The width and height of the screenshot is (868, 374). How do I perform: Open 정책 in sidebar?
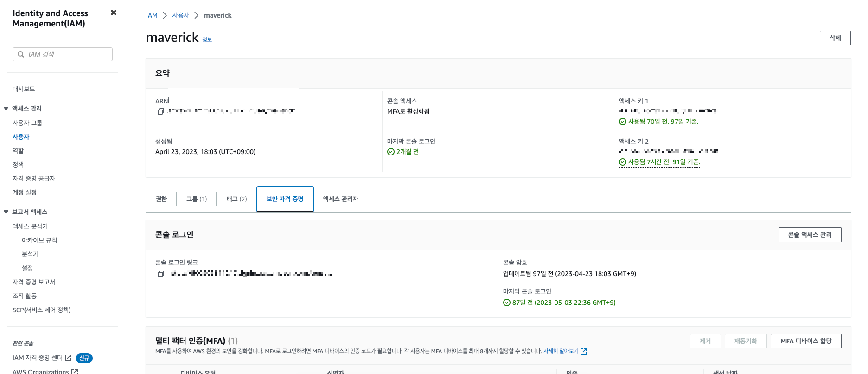[x=18, y=165]
